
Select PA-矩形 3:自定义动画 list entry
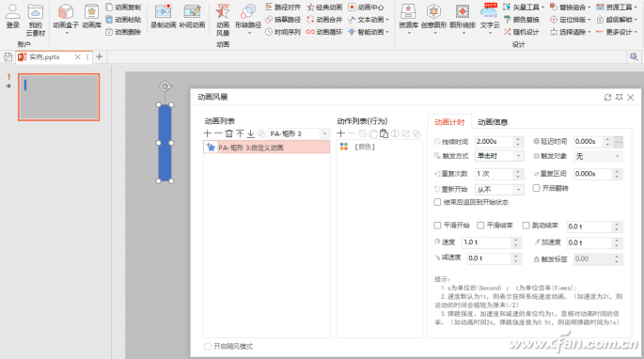[266, 147]
